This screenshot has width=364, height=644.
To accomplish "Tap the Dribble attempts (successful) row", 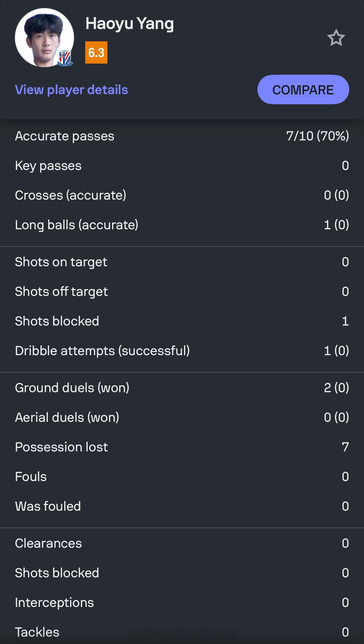I will 182,351.
